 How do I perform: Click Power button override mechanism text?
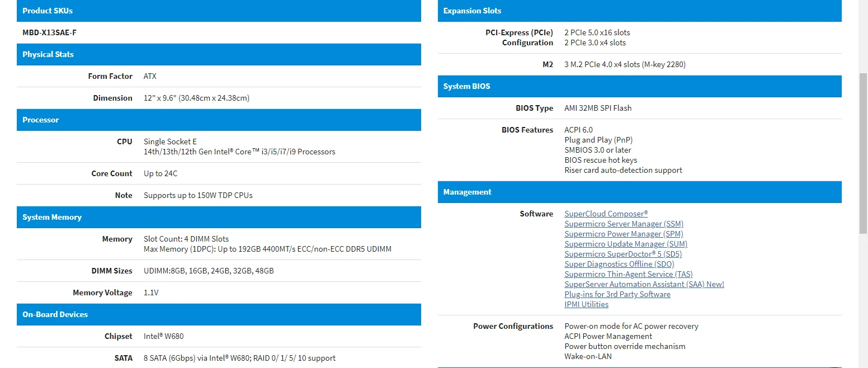point(625,346)
